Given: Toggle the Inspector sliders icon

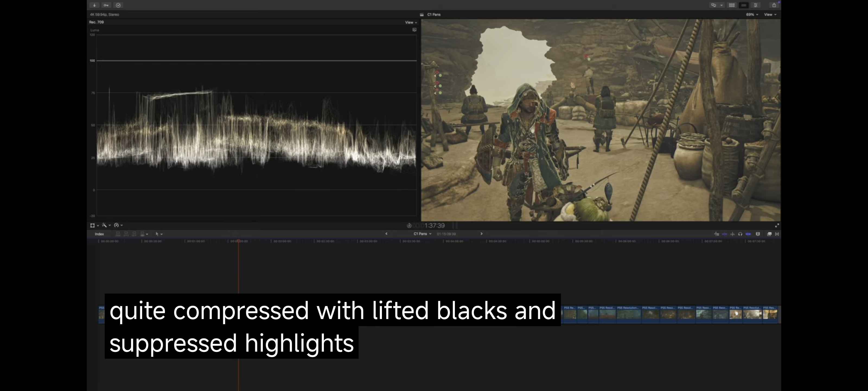Looking at the screenshot, I should point(755,5).
